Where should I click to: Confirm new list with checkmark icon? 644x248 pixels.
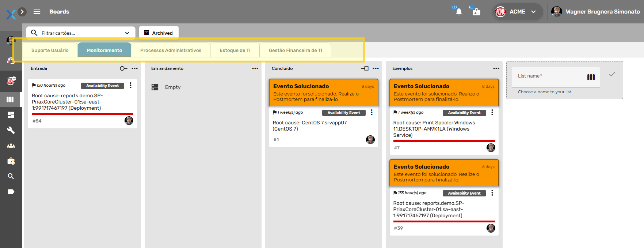coord(612,74)
